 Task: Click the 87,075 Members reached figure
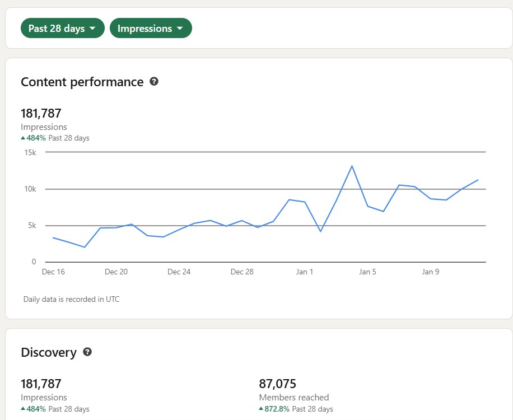click(277, 384)
